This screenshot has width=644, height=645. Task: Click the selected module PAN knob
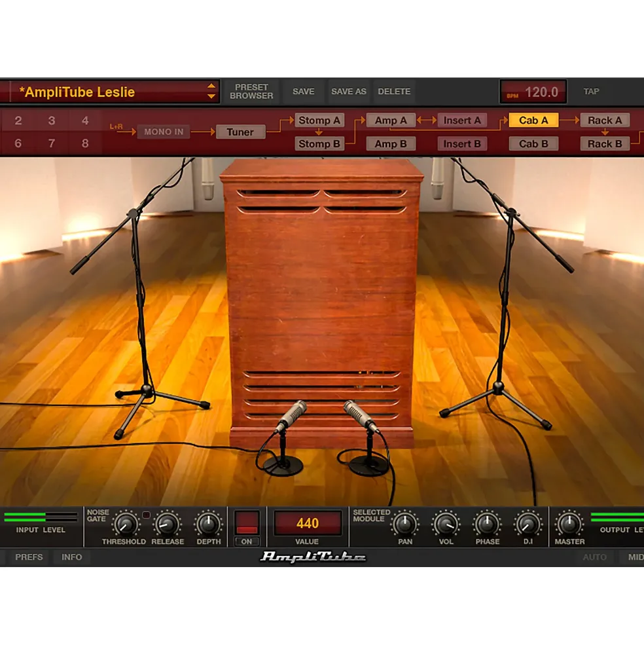[x=404, y=524]
